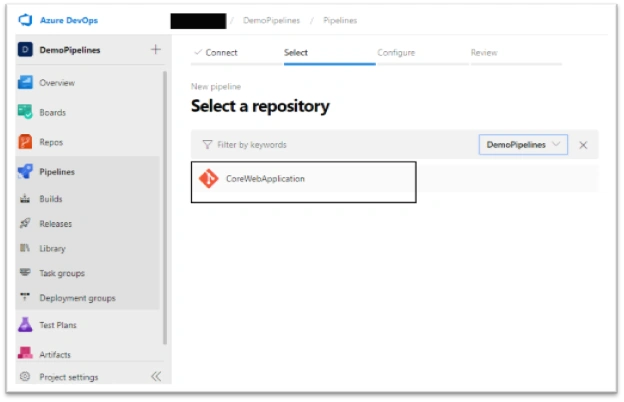Click the Configure step tab
Image resolution: width=624 pixels, height=402 pixels.
396,53
